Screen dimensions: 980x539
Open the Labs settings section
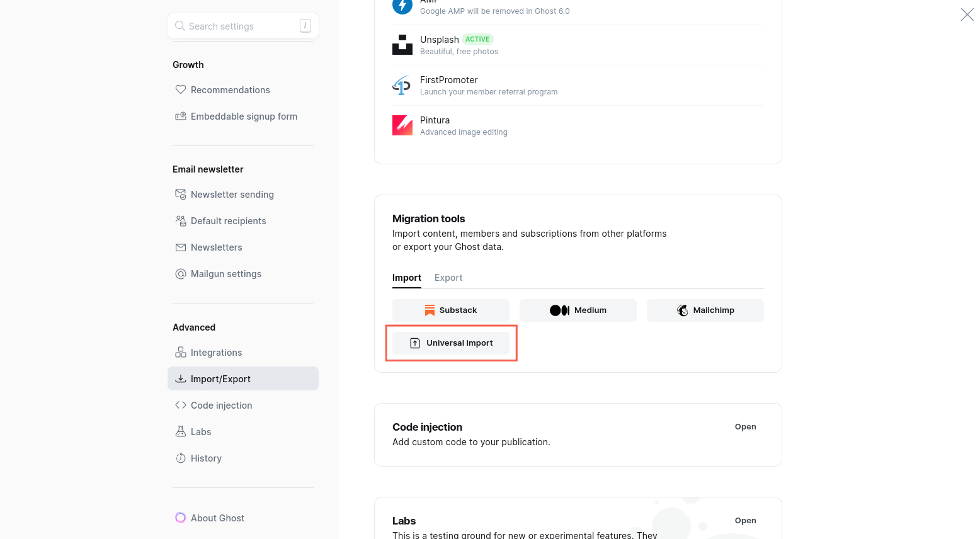coord(745,521)
